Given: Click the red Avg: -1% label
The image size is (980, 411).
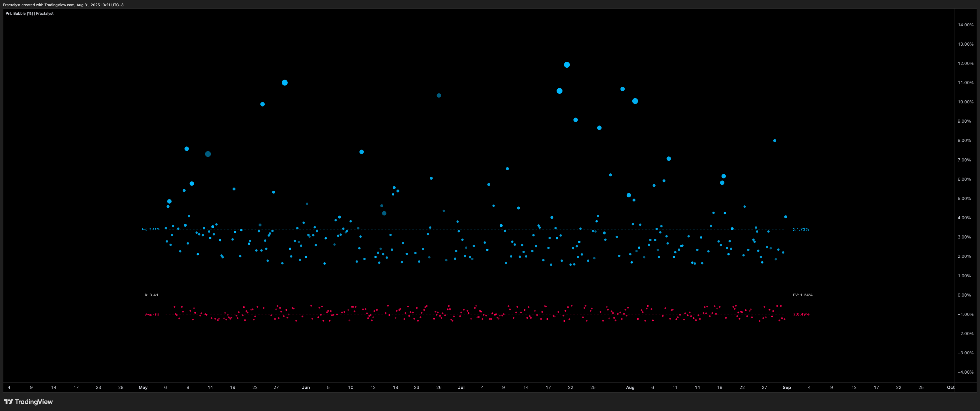Looking at the screenshot, I should tap(152, 314).
